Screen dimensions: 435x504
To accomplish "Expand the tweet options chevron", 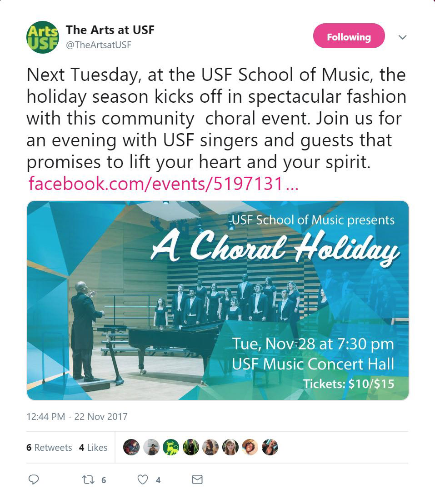I will pos(402,37).
